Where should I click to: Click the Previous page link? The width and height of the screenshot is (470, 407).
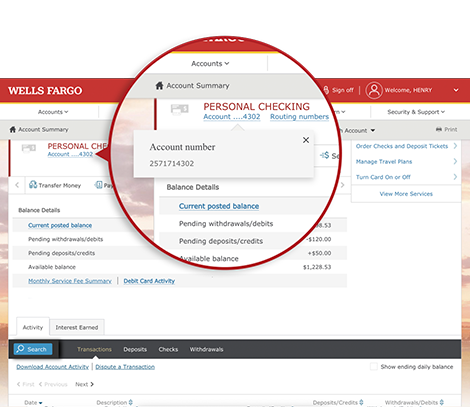pyautogui.click(x=53, y=384)
